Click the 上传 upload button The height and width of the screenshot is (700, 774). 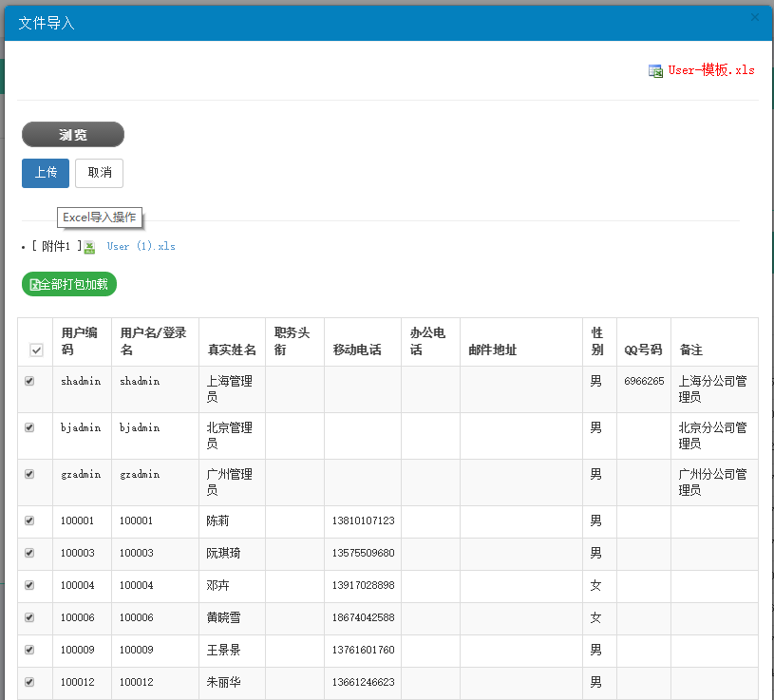click(46, 173)
